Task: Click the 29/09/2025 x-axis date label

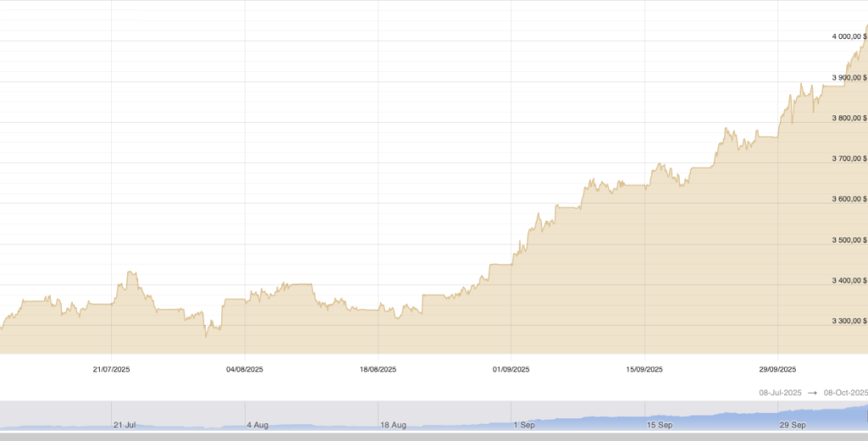Action: click(777, 369)
